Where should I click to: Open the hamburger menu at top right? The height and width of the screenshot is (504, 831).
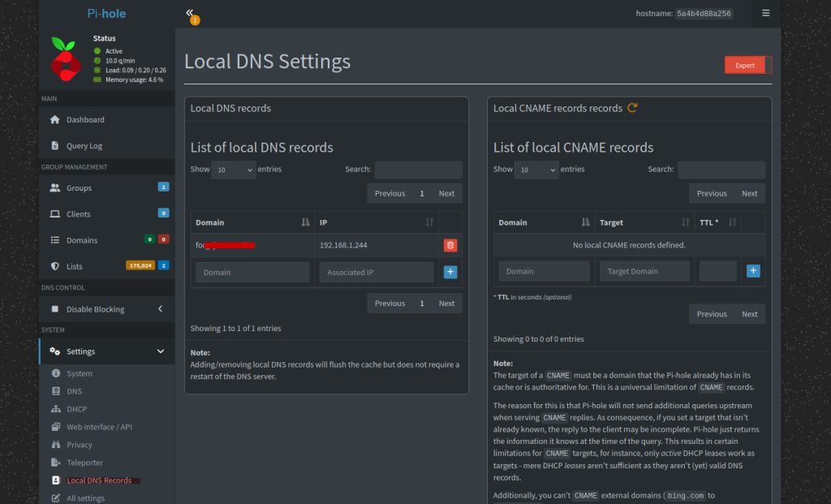pos(765,13)
